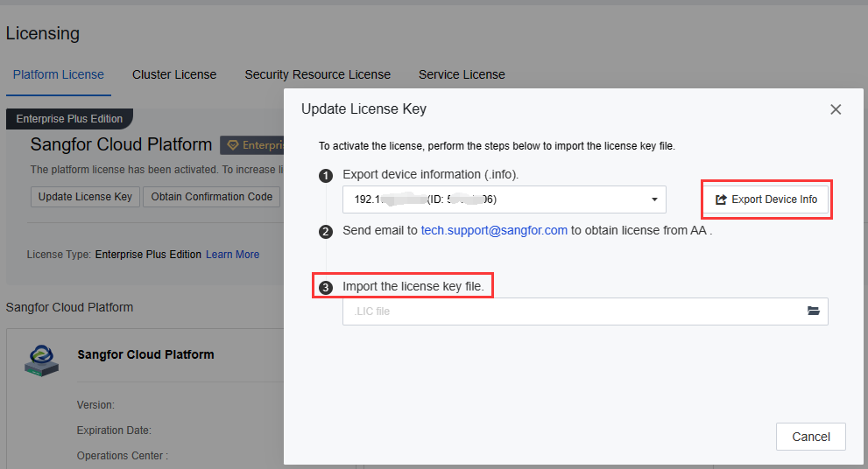Click the Update License Key button
The width and height of the screenshot is (868, 469).
[85, 197]
